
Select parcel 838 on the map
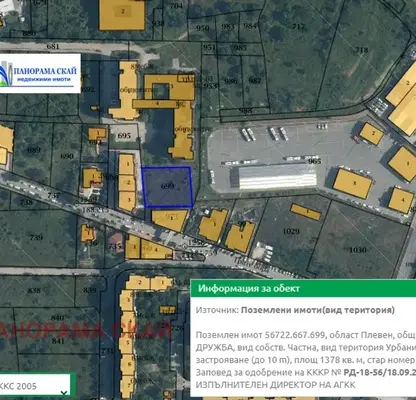click(x=34, y=291)
